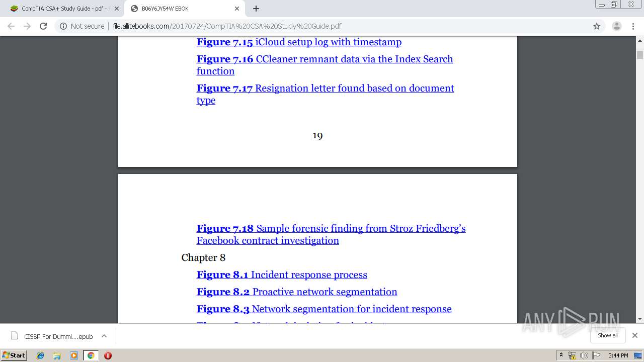The width and height of the screenshot is (644, 362).
Task: Open Figure 7.18 Stroz Friedberg's link
Action: point(331,234)
